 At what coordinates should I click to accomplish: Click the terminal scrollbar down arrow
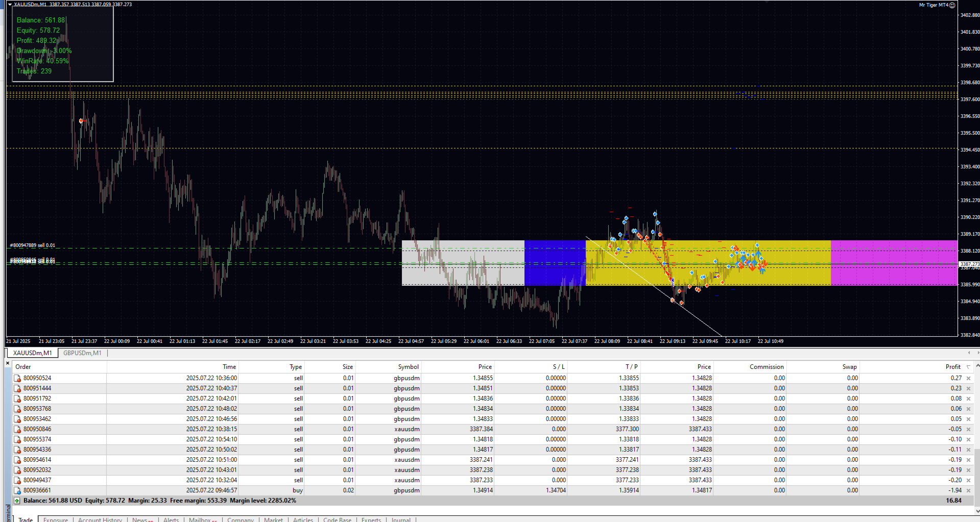(977, 510)
